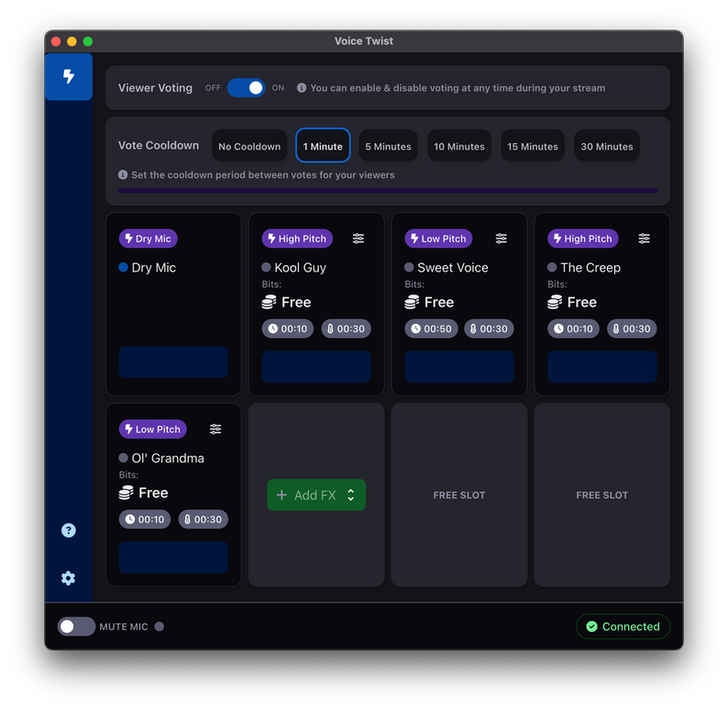Viewport: 728px width, 709px height.
Task: Click Ol' Grandma 00:30 cooldown badge
Action: click(204, 519)
